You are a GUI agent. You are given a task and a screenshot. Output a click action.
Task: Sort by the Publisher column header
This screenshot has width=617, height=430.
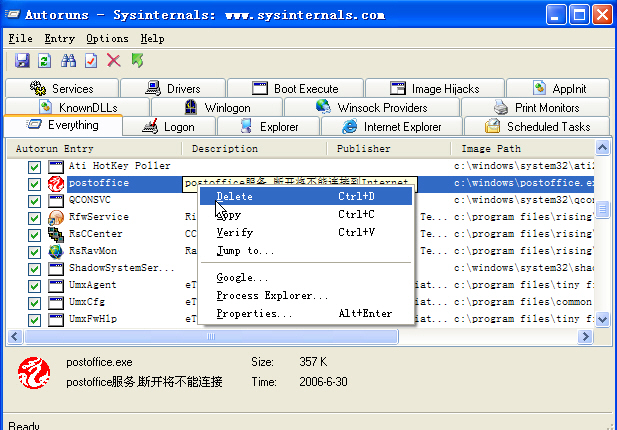(389, 149)
